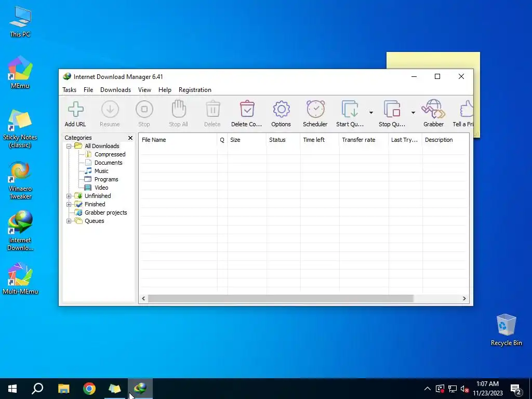The image size is (532, 399).
Task: Sort by File Name column header
Action: 178,140
